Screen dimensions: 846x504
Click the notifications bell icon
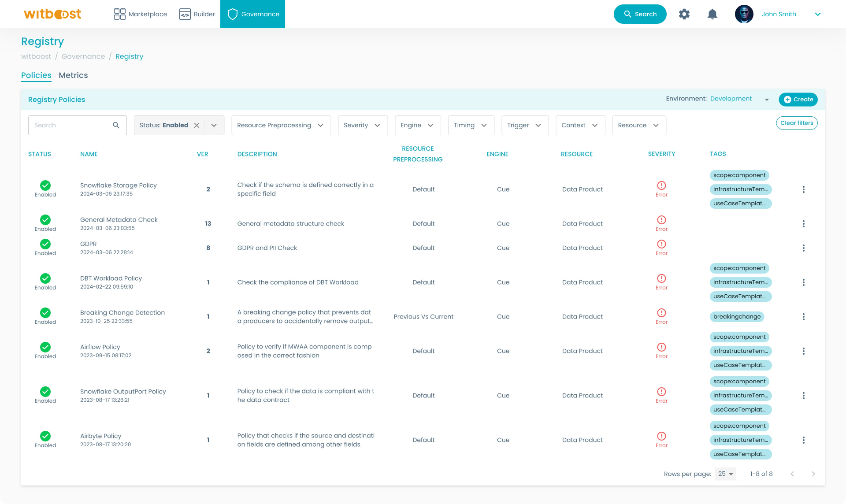click(x=712, y=14)
